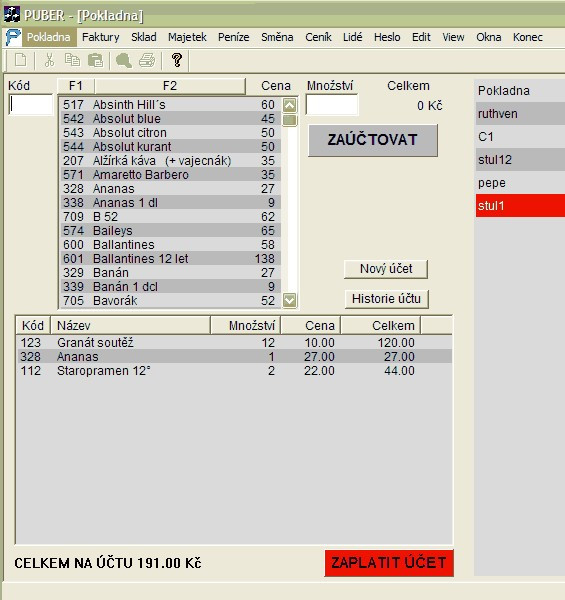Click the Cut scissors toolbar icon
The height and width of the screenshot is (600, 565).
point(49,60)
